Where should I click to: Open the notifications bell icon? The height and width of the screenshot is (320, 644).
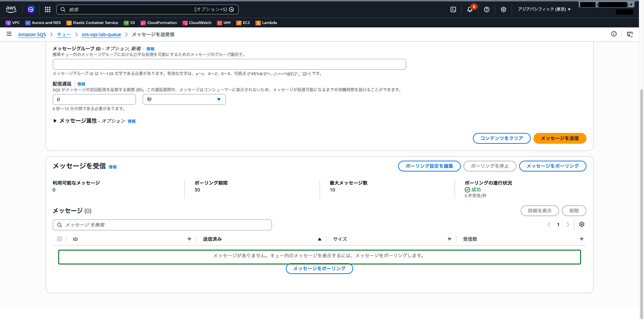click(x=470, y=9)
